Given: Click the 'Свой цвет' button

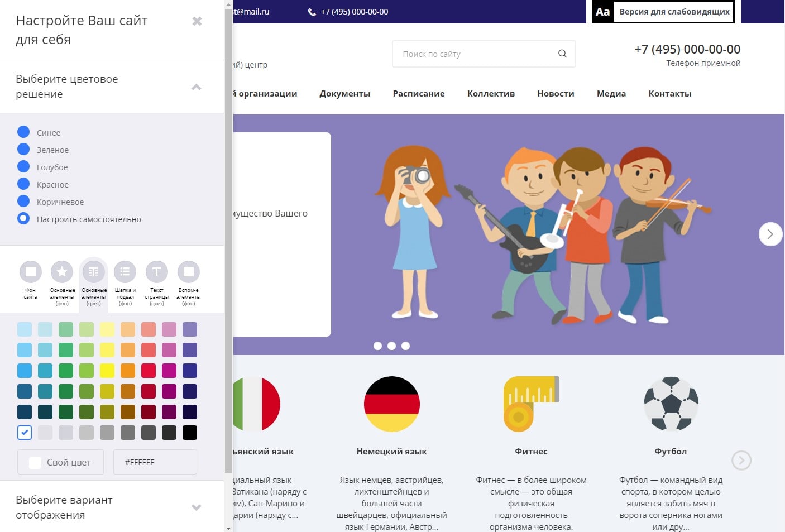Looking at the screenshot, I should point(60,462).
